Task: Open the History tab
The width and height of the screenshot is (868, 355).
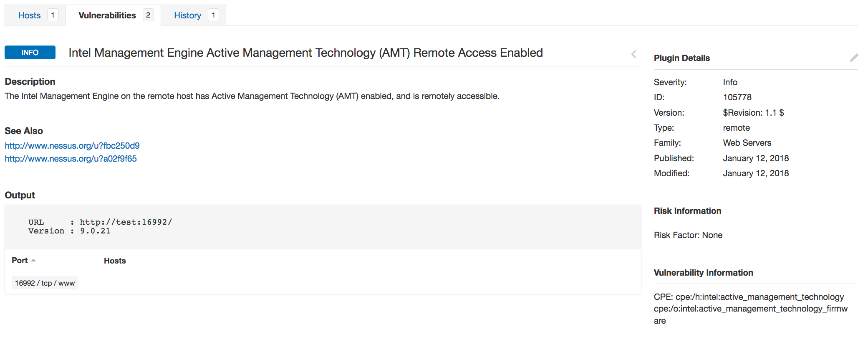Action: pos(187,15)
